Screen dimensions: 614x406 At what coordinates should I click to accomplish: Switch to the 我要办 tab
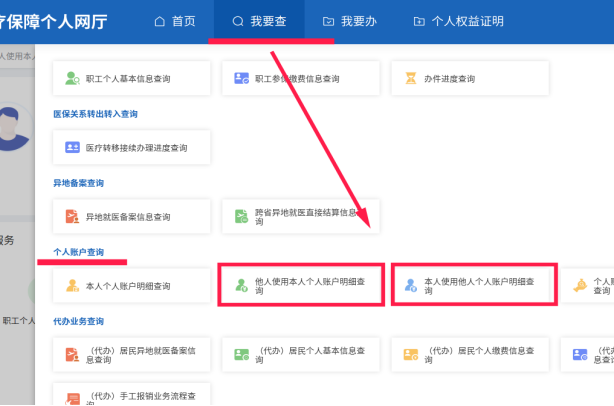click(357, 21)
